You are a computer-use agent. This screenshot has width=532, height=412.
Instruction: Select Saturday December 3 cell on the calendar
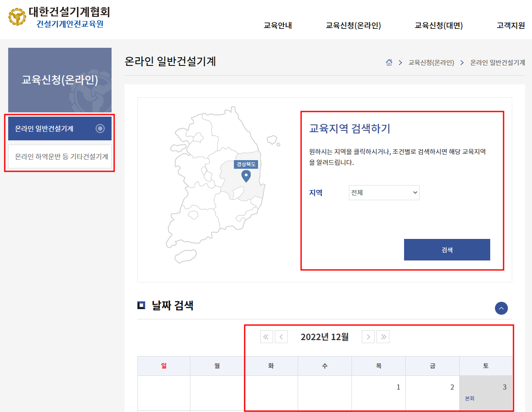click(x=485, y=392)
